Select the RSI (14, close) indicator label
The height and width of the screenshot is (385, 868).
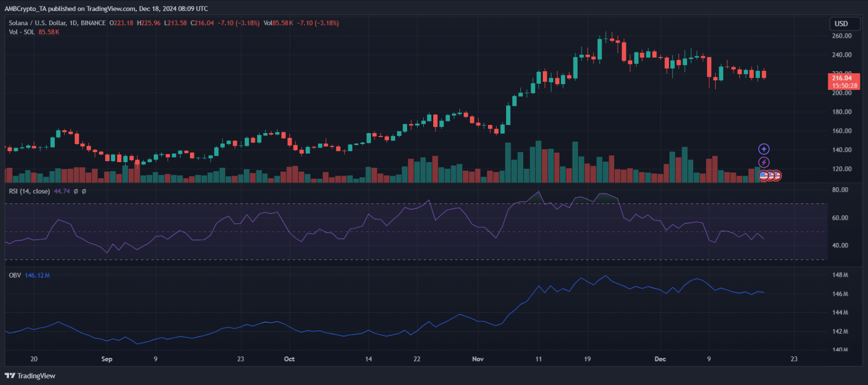[29, 191]
